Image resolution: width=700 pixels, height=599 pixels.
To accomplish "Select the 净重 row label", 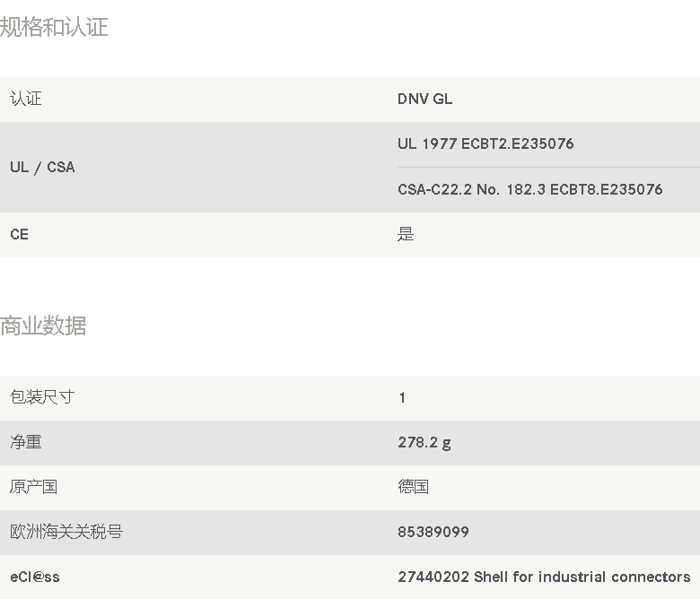I will coord(26,442).
